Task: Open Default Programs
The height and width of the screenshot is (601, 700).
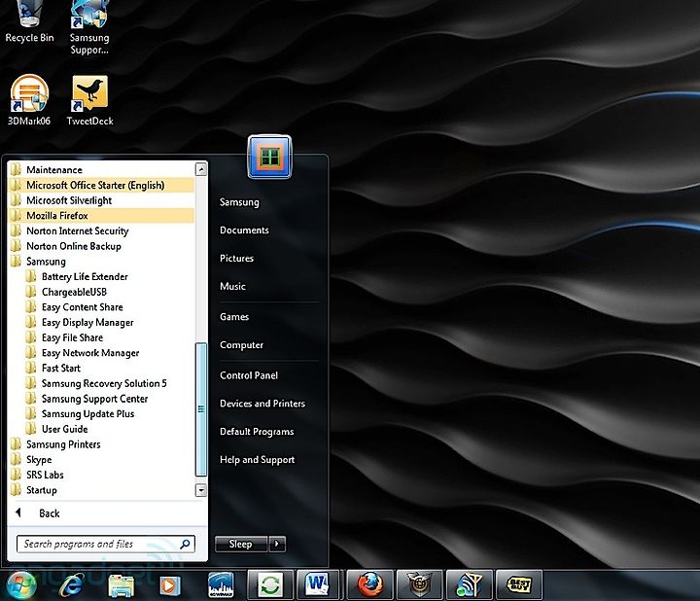Action: 257,432
